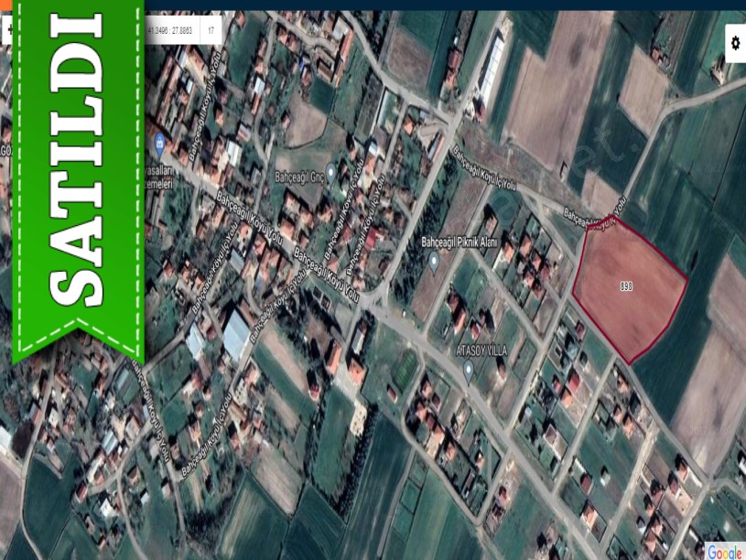The height and width of the screenshot is (560, 746).
Task: Open the gear settings menu
Action: pos(735,43)
